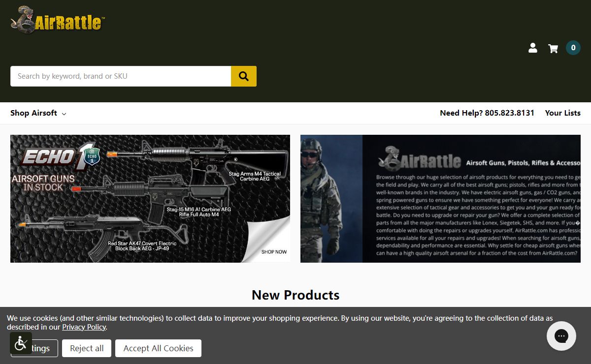The image size is (591, 364).
Task: Expand the Shop Airsoft menu
Action: click(x=38, y=113)
